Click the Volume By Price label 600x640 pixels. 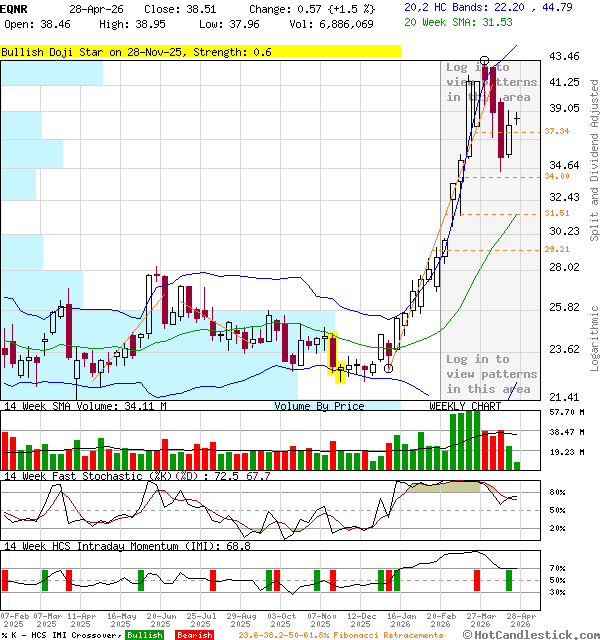[x=319, y=406]
